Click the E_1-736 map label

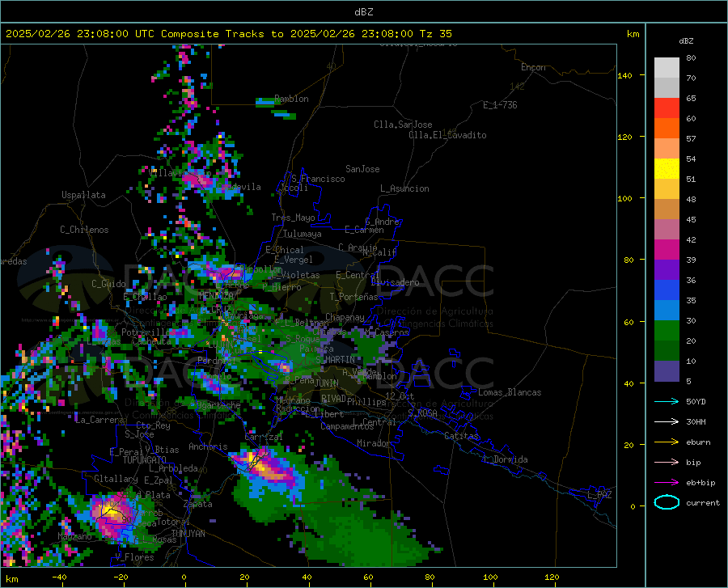click(500, 105)
